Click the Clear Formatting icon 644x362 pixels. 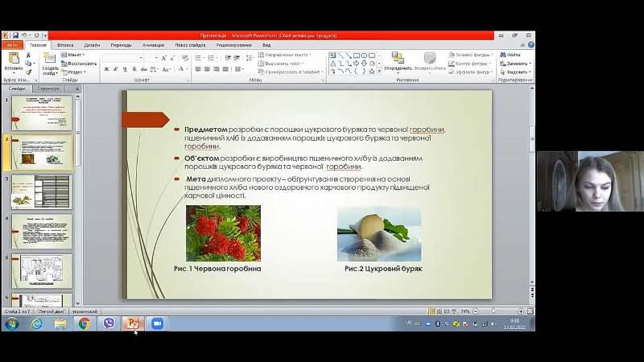coord(185,58)
